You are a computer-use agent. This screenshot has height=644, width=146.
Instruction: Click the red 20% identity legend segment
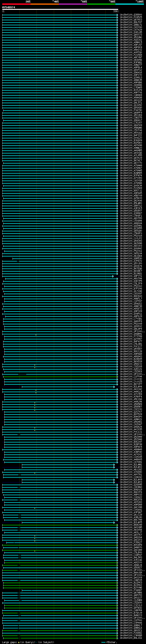click(x=16, y=4)
